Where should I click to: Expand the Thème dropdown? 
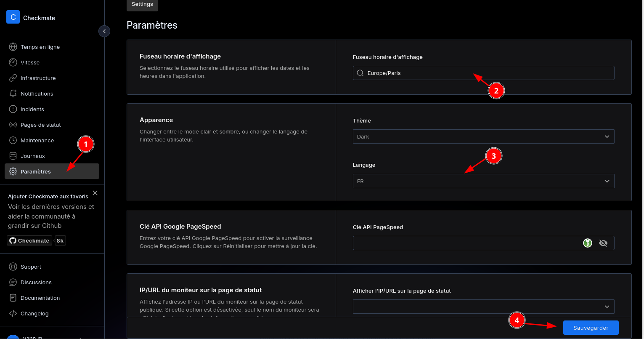click(483, 136)
